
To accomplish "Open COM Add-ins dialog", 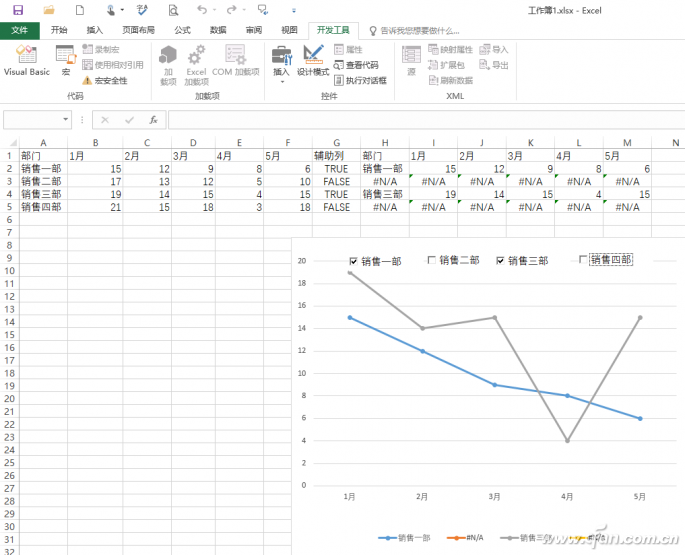I will (x=236, y=61).
